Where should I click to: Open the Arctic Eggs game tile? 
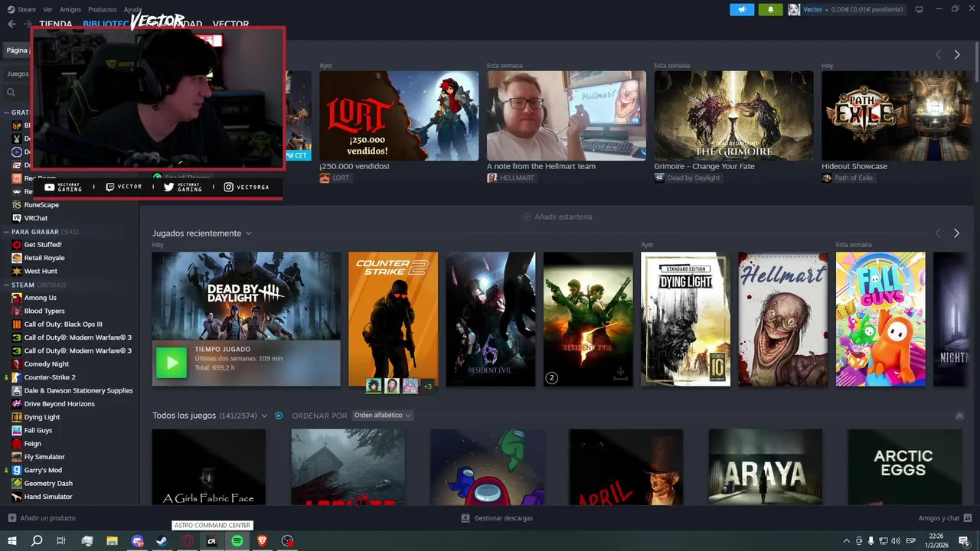tap(903, 466)
